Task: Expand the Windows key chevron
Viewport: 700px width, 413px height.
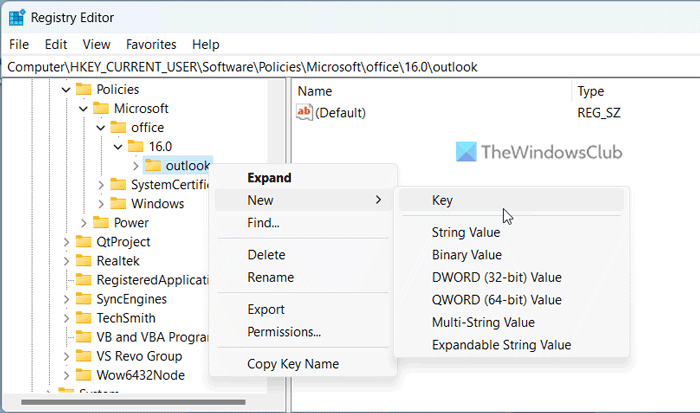Action: click(101, 204)
